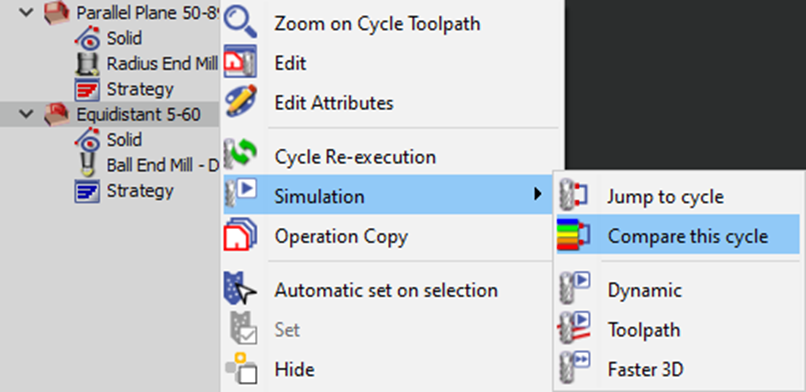Select blue Strategy item under Equidistant 5-60
Image resolution: width=806 pixels, height=392 pixels.
click(124, 191)
